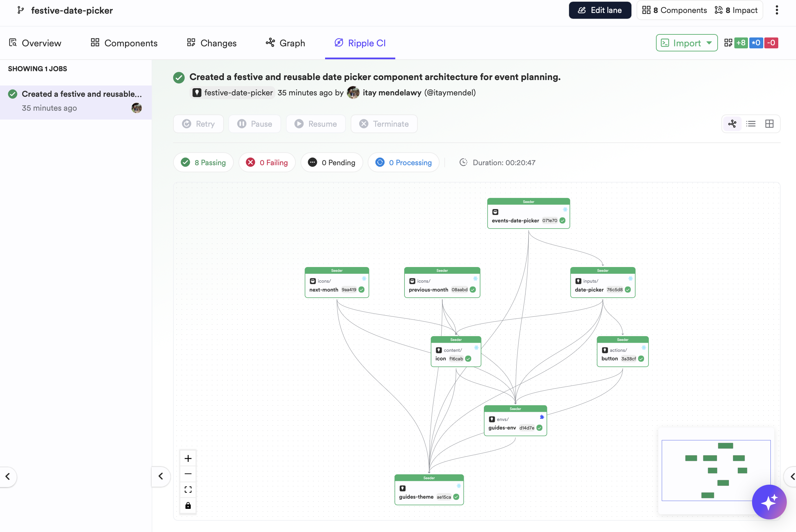This screenshot has height=532, width=796.
Task: Click the 8 Components counter
Action: pyautogui.click(x=674, y=10)
